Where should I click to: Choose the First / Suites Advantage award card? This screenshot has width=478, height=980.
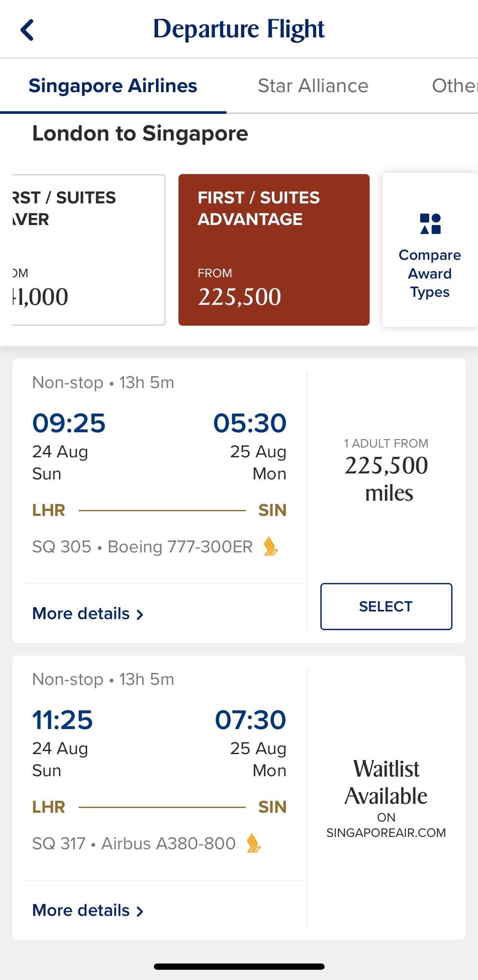(x=274, y=249)
